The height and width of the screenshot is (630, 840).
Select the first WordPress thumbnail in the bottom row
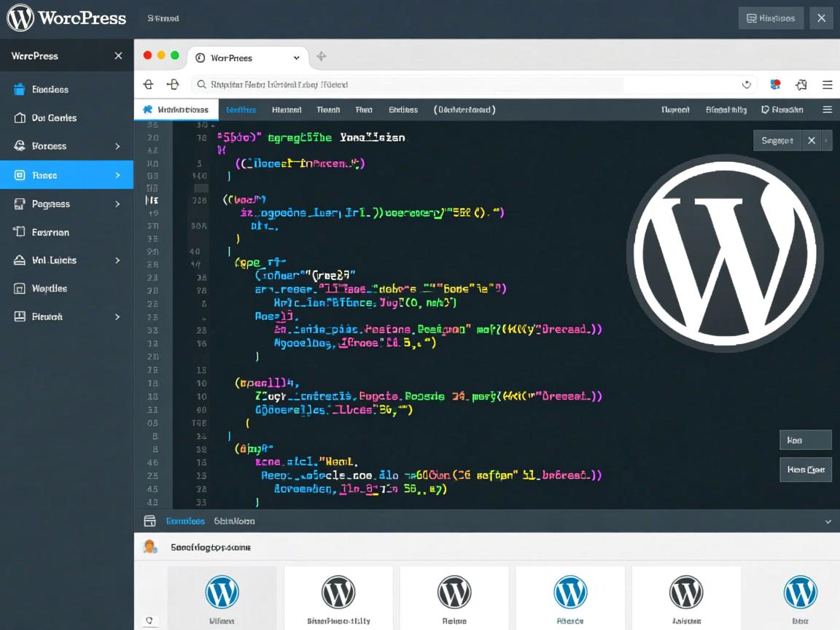click(222, 594)
